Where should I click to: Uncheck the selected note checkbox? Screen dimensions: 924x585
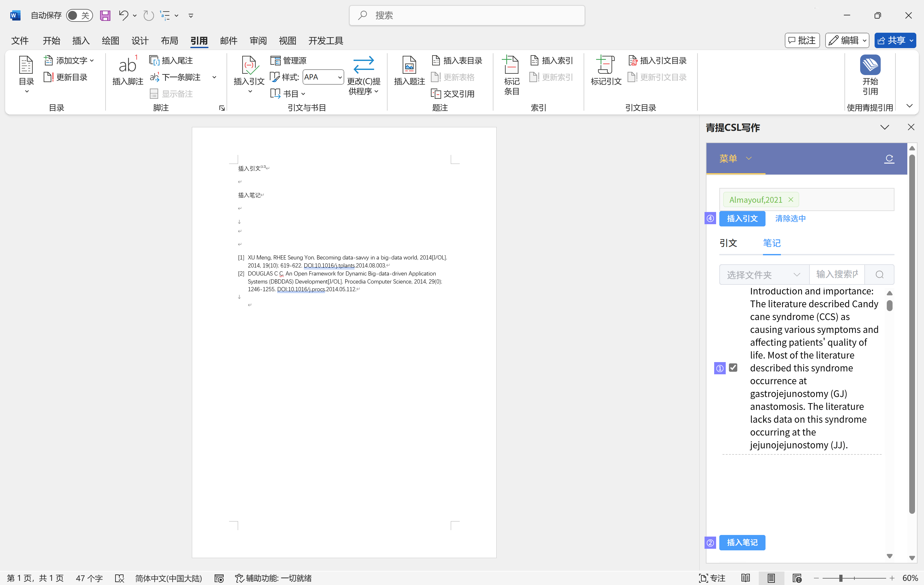733,368
